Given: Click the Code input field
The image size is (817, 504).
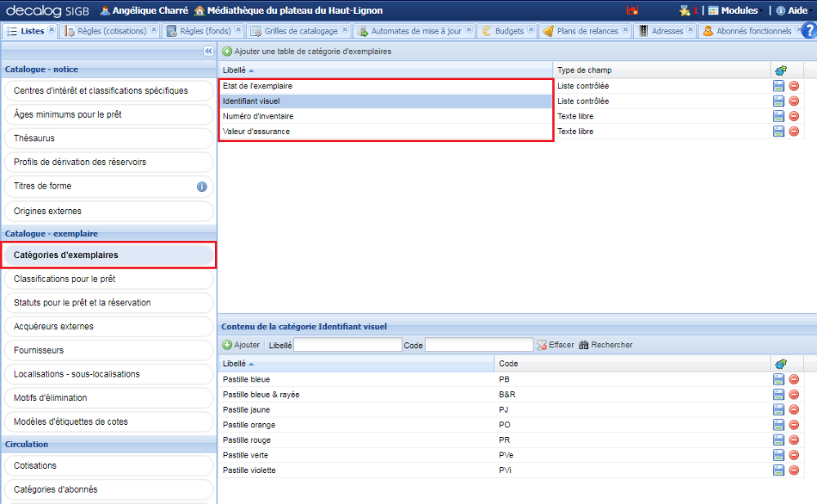Looking at the screenshot, I should [479, 345].
